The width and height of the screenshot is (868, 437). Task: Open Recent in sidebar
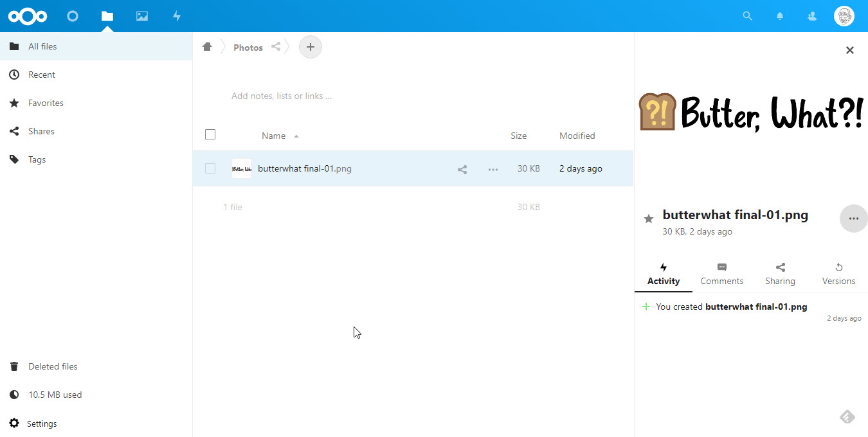(x=96, y=75)
